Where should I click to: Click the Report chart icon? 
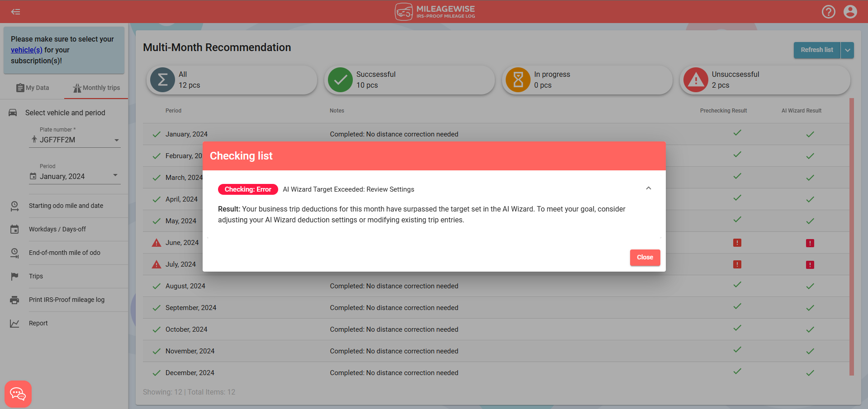pos(14,323)
